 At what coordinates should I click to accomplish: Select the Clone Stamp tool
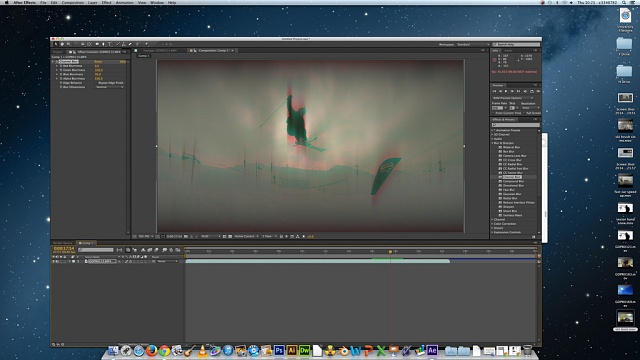124,44
